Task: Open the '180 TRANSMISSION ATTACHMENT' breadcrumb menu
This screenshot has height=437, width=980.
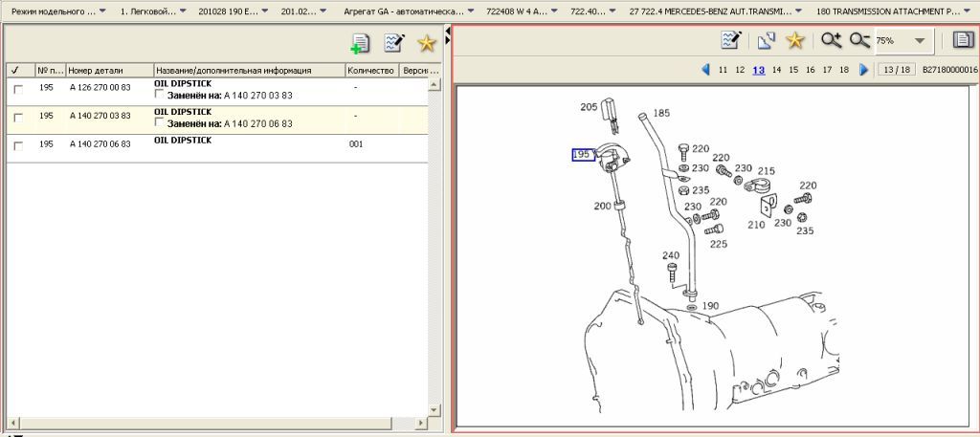Action: 967,12
